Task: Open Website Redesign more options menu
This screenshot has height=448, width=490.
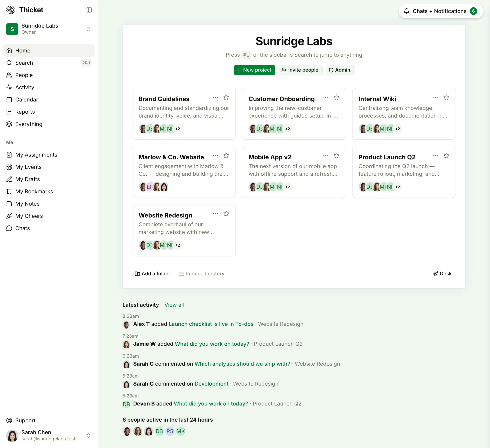Action: (215, 214)
